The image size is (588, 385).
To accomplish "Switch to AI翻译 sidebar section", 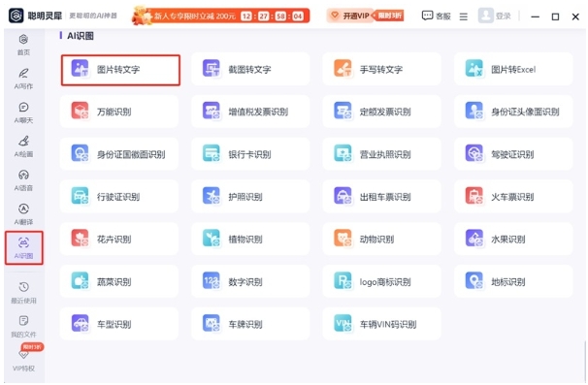I will [x=23, y=214].
